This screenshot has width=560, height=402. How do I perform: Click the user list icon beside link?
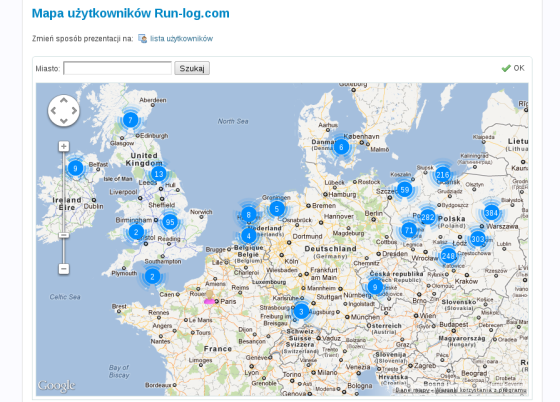pyautogui.click(x=142, y=39)
